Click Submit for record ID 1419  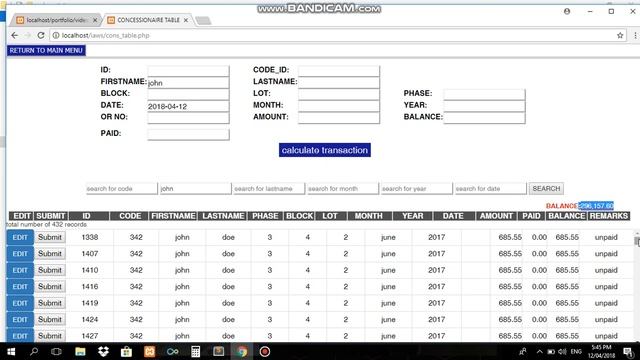coord(50,303)
